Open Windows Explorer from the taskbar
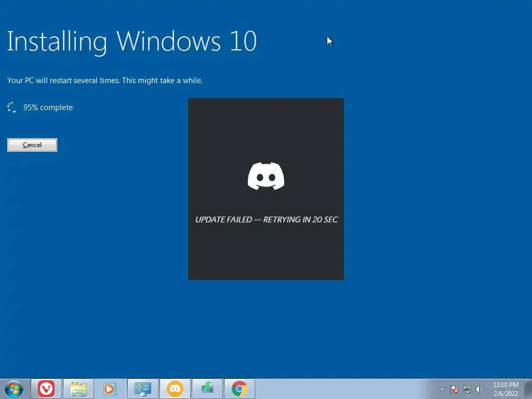This screenshot has width=532, height=399. pyautogui.click(x=78, y=389)
